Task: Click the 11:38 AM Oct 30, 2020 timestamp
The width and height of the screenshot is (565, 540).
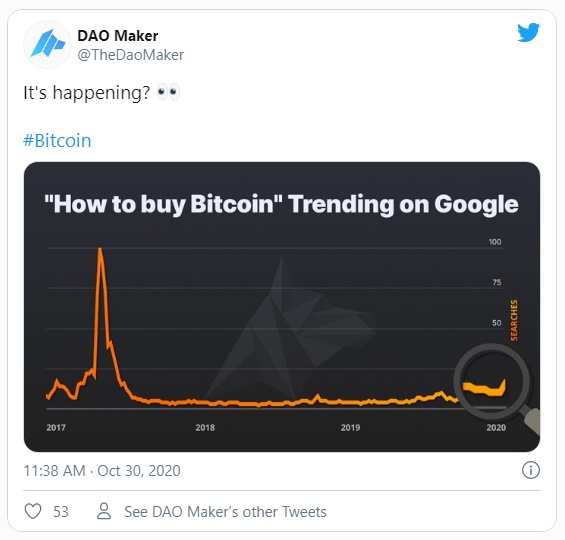Action: (x=102, y=470)
